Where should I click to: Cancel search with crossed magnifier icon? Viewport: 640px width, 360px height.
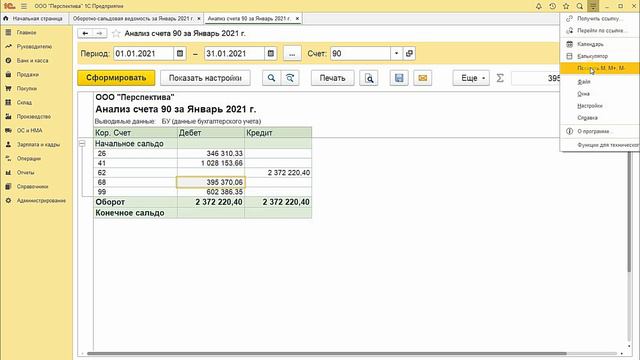tap(290, 78)
